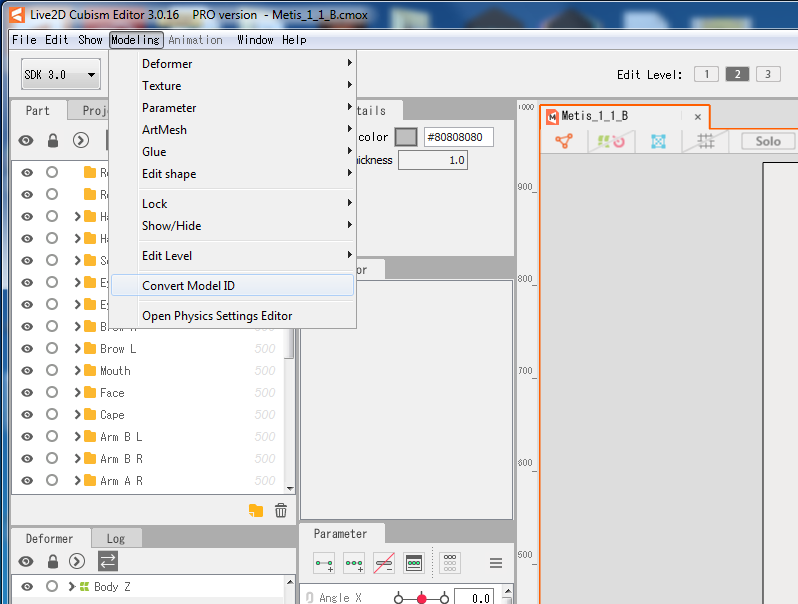798x604 pixels.
Task: Expand the Body Z deformer
Action: coord(72,587)
